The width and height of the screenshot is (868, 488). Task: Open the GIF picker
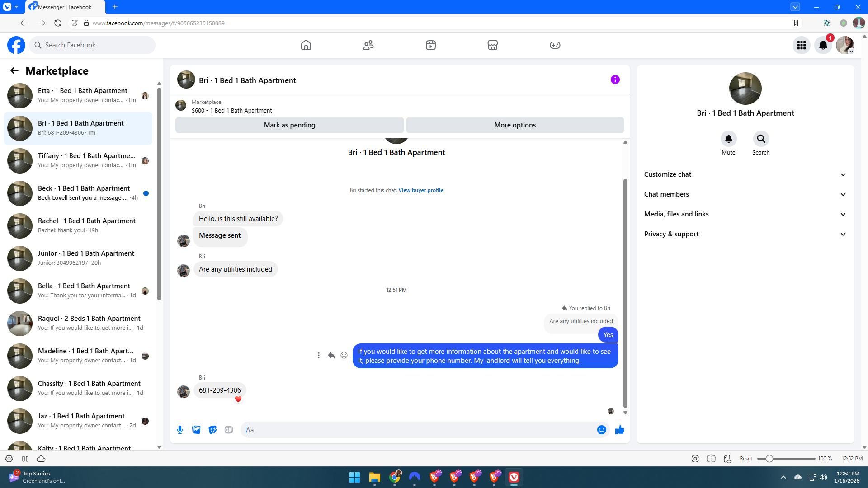pyautogui.click(x=229, y=430)
